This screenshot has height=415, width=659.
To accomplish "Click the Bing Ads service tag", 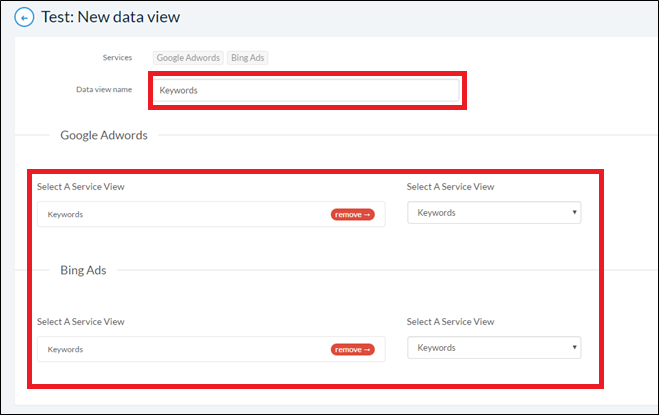I will pos(248,58).
